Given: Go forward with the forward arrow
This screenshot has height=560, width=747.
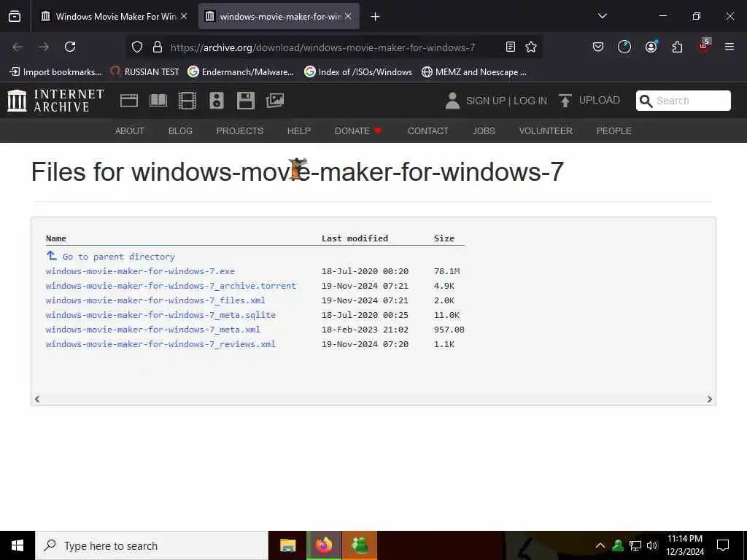Looking at the screenshot, I should pyautogui.click(x=44, y=47).
